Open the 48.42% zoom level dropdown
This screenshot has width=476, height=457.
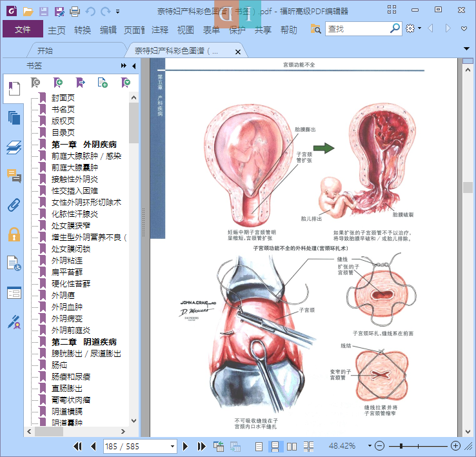click(370, 446)
